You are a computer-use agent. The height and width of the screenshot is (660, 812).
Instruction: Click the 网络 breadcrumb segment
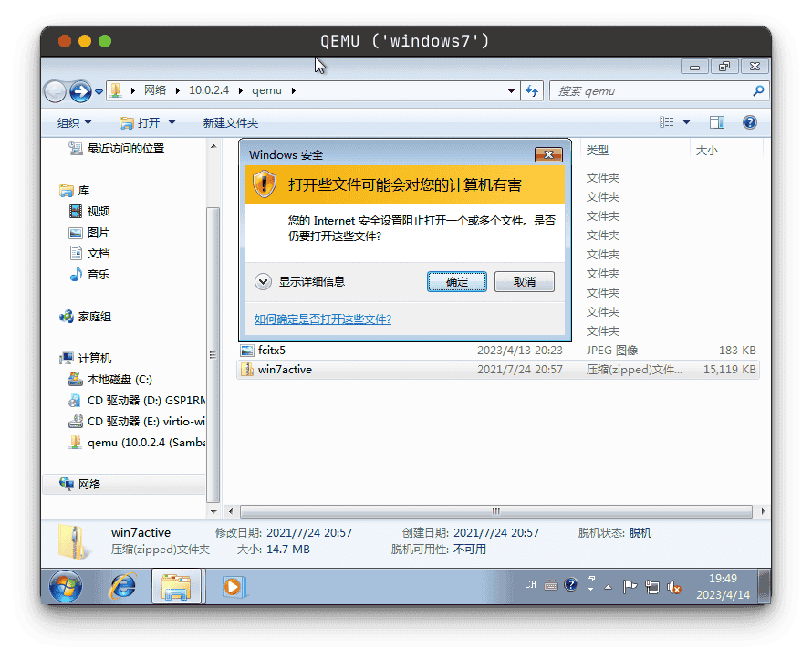coord(155,90)
